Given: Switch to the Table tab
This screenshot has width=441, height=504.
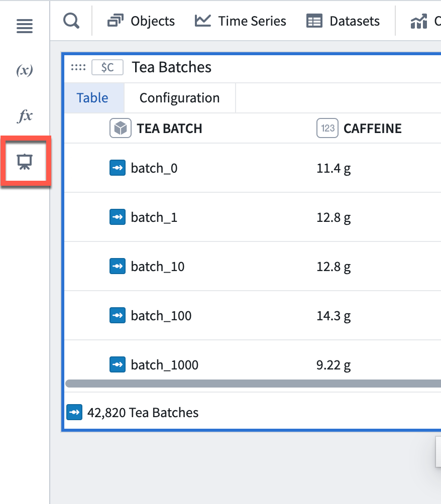Looking at the screenshot, I should tap(94, 98).
